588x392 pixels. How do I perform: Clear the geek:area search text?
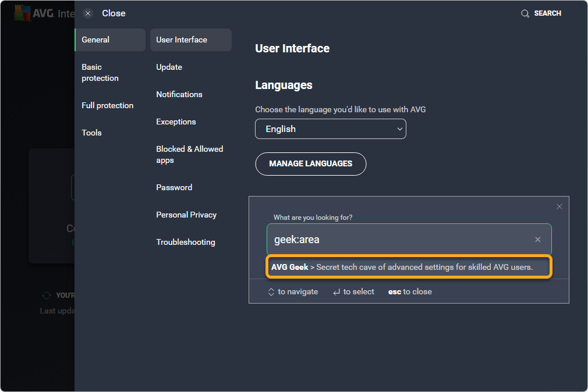537,240
